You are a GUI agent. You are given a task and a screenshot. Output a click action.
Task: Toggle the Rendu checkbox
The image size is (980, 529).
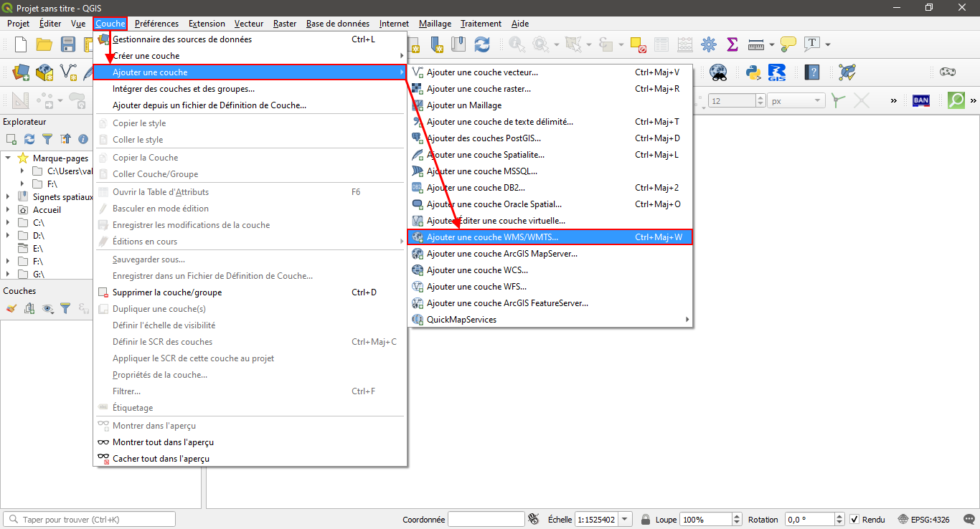tap(854, 520)
